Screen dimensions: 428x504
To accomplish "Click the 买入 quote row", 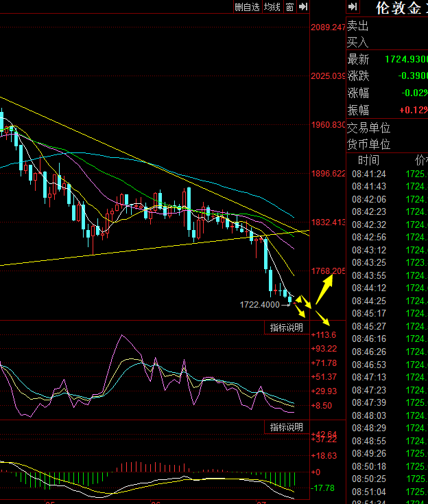I will pyautogui.click(x=388, y=42).
